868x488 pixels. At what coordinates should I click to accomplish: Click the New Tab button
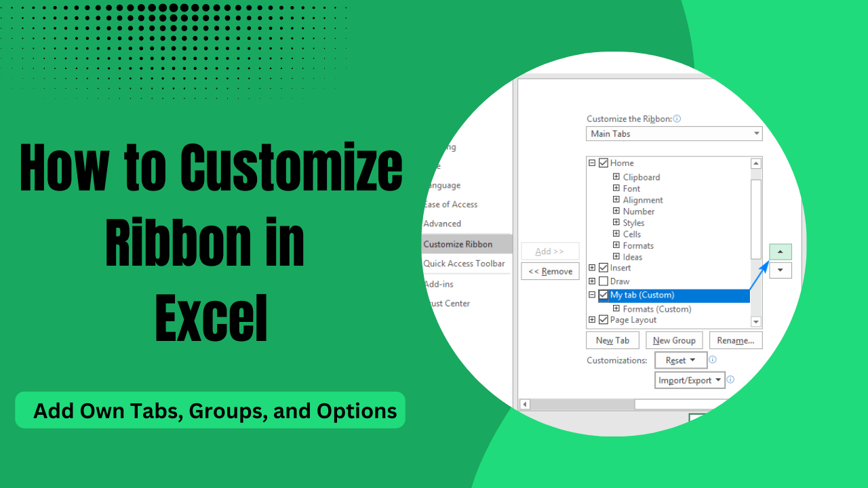coord(612,340)
